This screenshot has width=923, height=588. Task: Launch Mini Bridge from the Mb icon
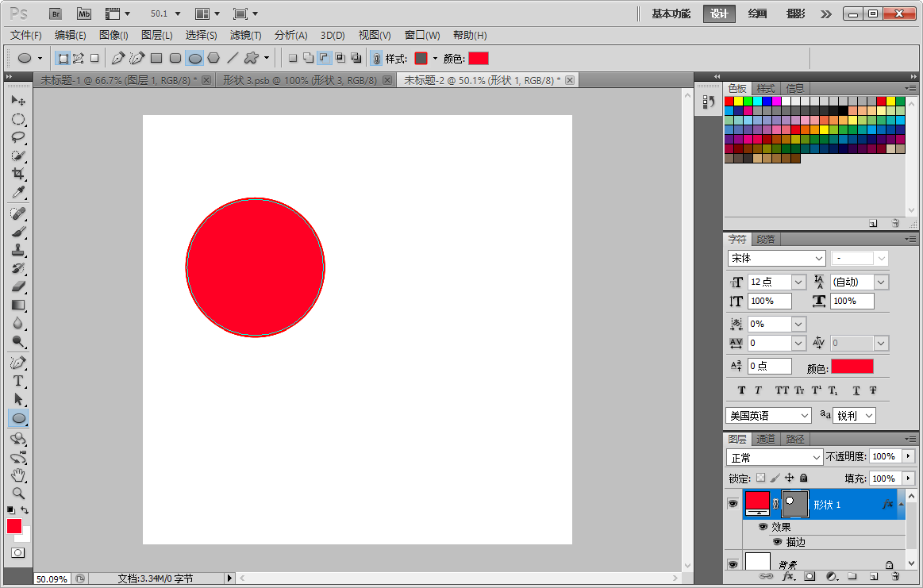tap(84, 13)
